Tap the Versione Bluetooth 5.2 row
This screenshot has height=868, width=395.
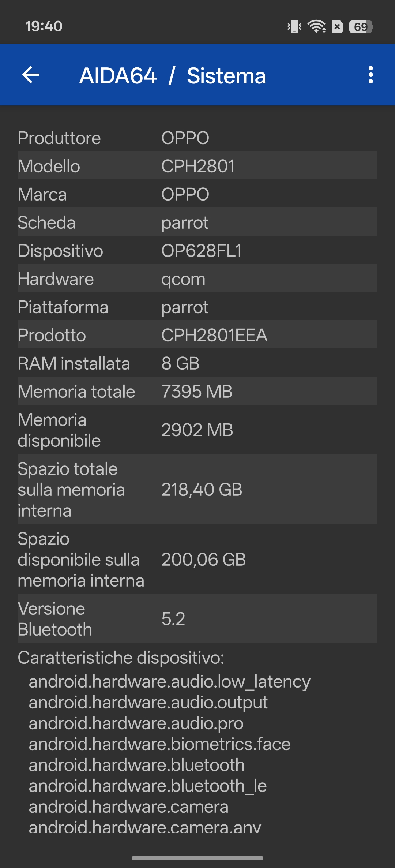click(x=197, y=619)
